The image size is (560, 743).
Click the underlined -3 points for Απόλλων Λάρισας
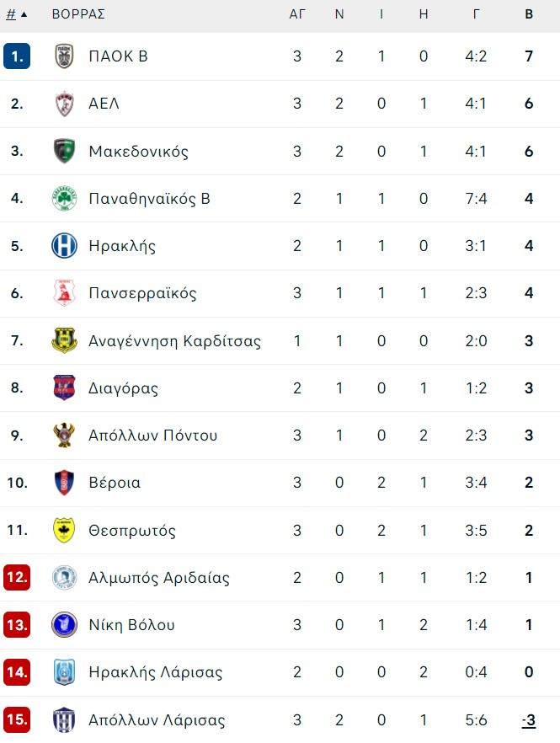coord(529,719)
